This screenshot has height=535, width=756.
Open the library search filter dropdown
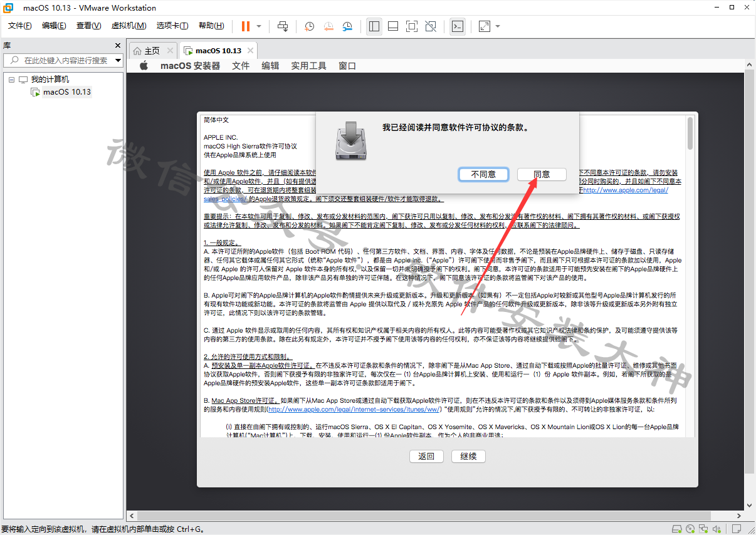[118, 60]
